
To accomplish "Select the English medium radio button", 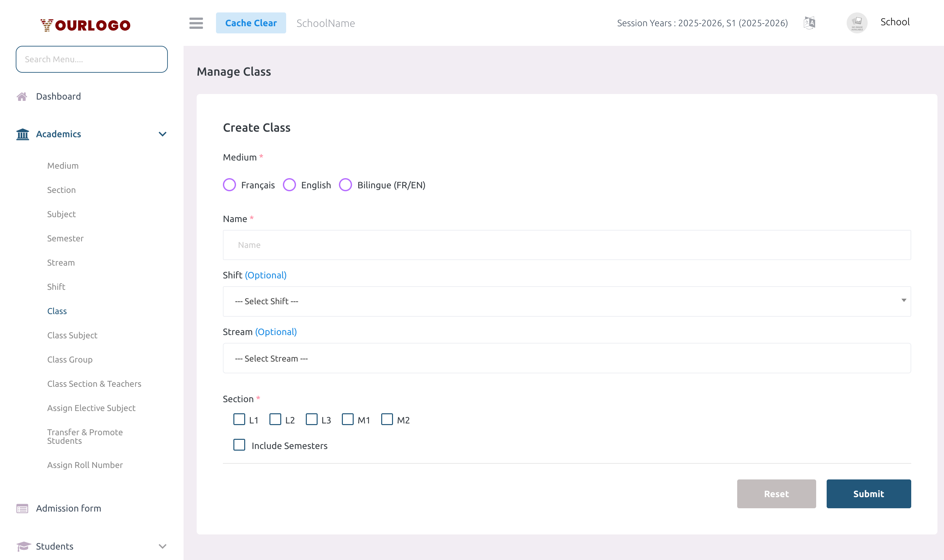I will point(290,185).
